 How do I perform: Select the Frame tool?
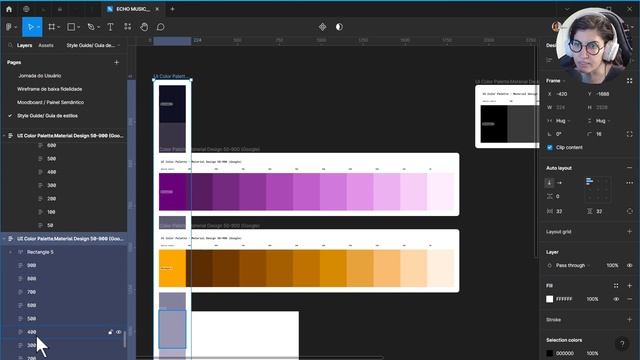pos(51,27)
